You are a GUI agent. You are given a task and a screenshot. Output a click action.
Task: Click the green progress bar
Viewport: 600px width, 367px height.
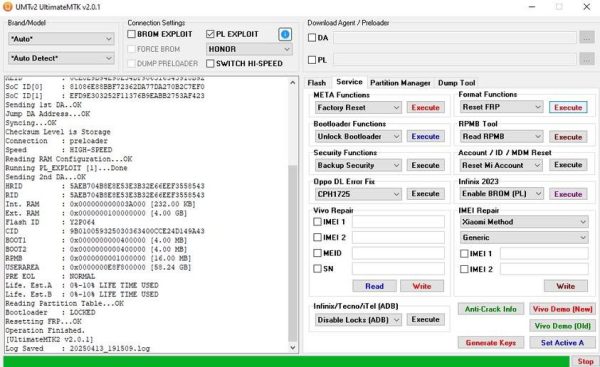pos(286,361)
